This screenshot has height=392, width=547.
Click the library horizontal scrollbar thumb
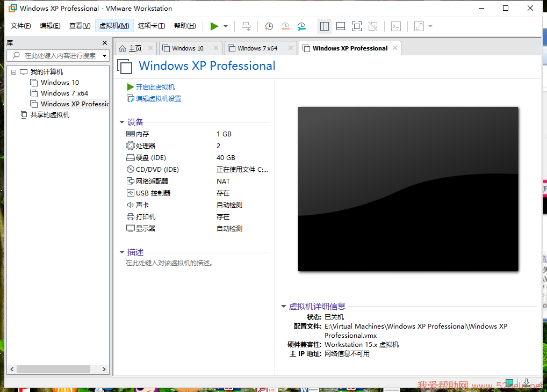point(53,369)
